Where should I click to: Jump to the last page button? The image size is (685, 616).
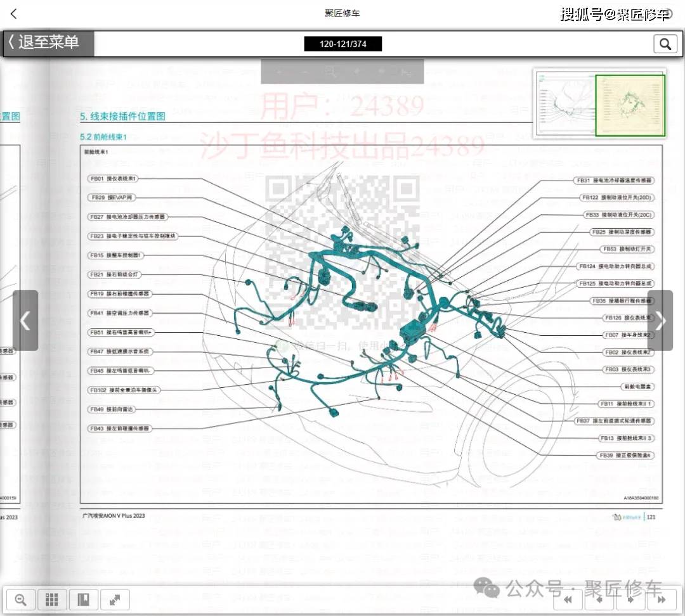(x=662, y=600)
